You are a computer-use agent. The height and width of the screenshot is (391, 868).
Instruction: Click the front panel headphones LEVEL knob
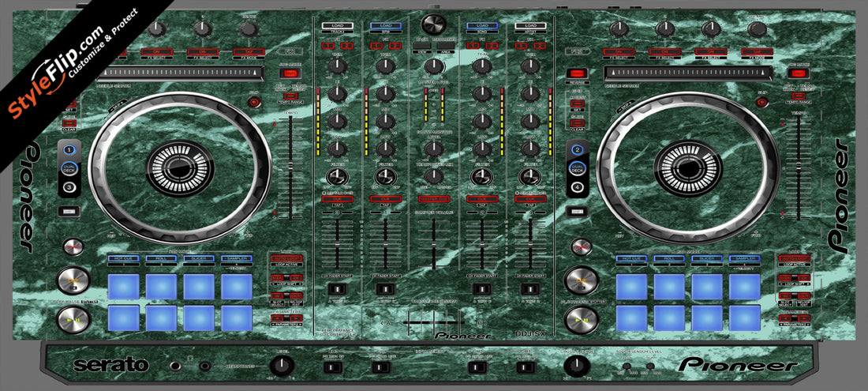(281, 366)
